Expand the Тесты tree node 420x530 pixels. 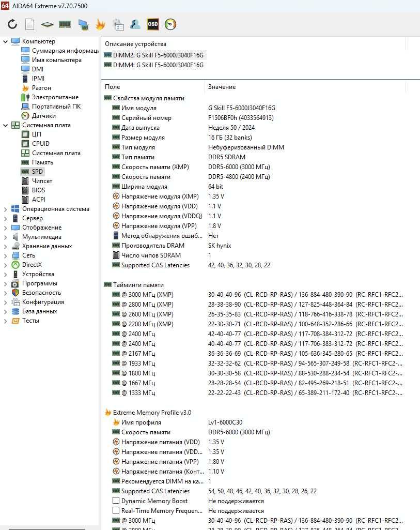pyautogui.click(x=5, y=321)
